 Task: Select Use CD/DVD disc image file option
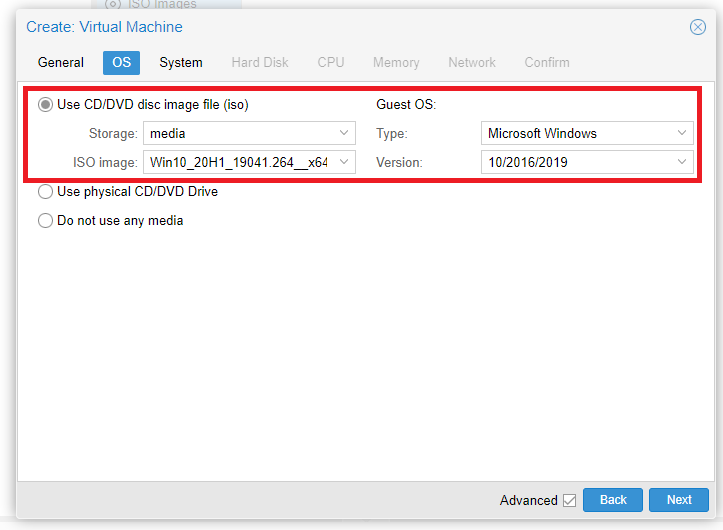[x=45, y=105]
